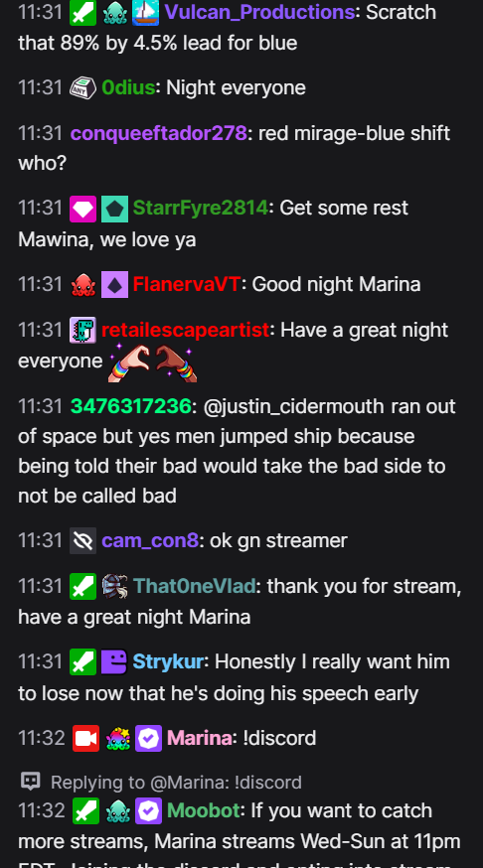Click Strykur's purple face badge
Screen dimensions: 483x868
pos(114,662)
